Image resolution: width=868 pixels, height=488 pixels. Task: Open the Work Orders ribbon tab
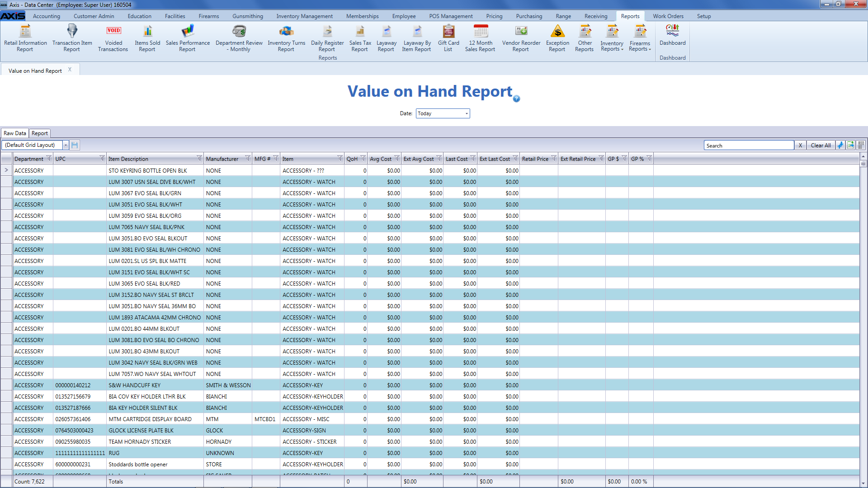(x=668, y=16)
